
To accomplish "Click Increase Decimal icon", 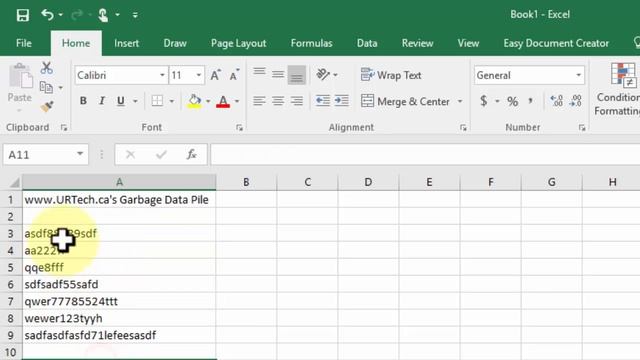I will pos(556,101).
